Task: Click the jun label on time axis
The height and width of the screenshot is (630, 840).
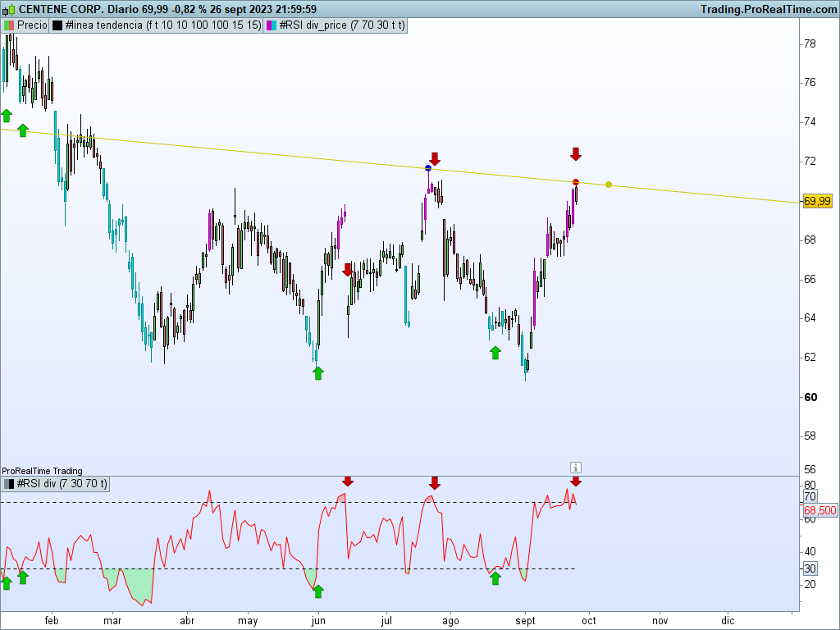Action: (x=318, y=621)
